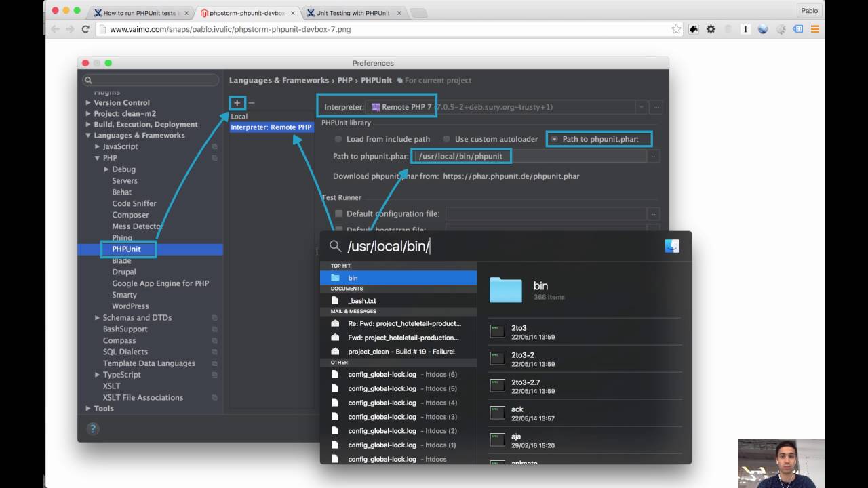The image size is (868, 488).
Task: Click the blue tag extension icon
Action: pos(798,29)
